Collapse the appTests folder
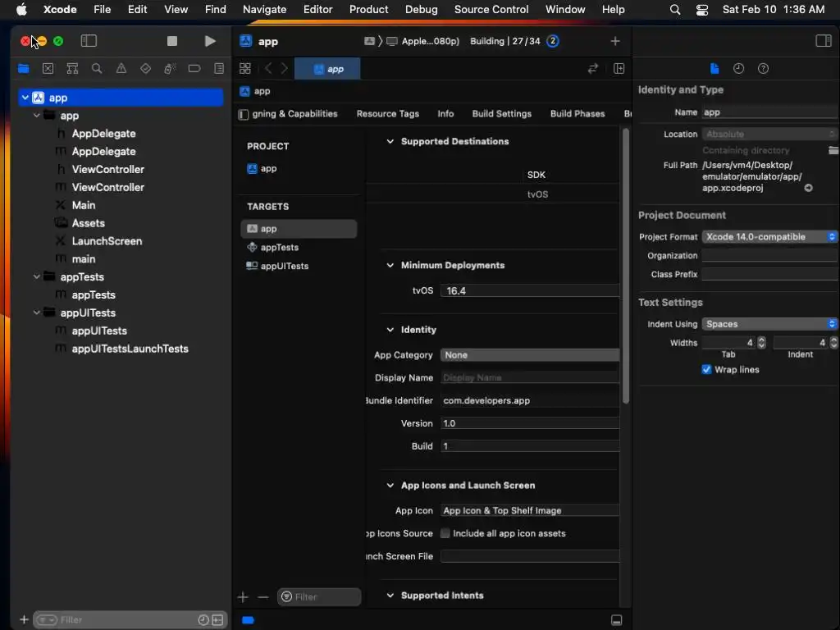 (x=36, y=277)
